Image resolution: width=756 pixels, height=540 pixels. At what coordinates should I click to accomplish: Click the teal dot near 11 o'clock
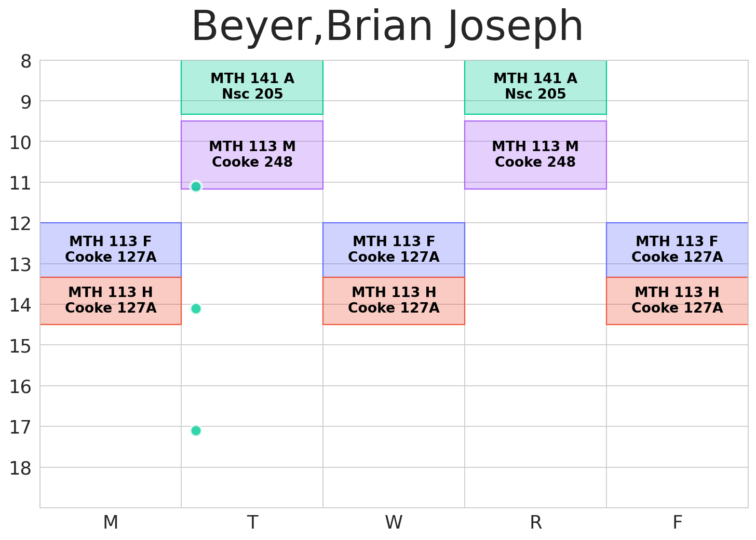[x=196, y=186]
